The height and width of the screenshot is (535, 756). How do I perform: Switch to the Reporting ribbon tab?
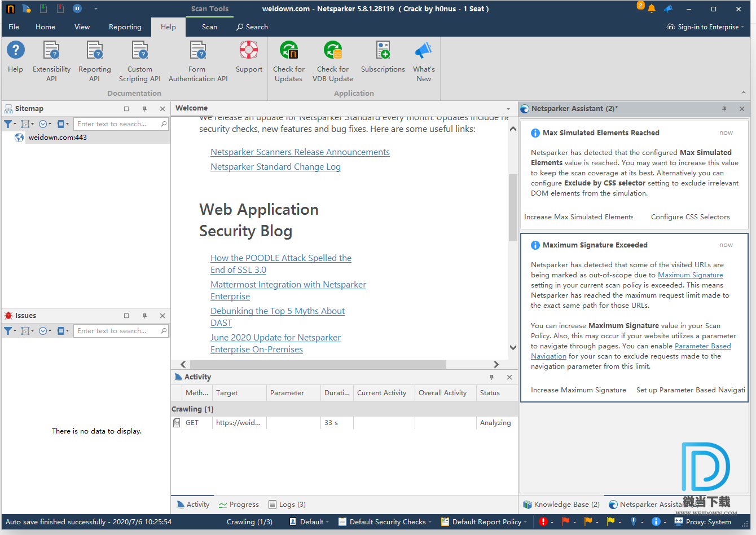[125, 27]
